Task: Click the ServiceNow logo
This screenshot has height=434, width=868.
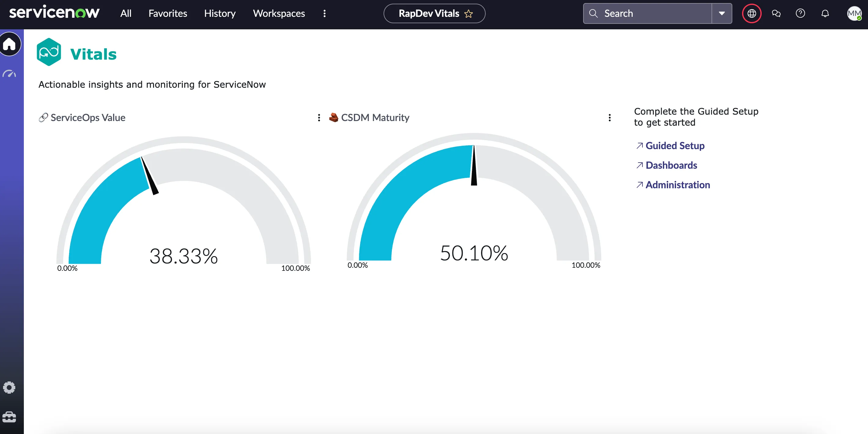Action: [54, 13]
